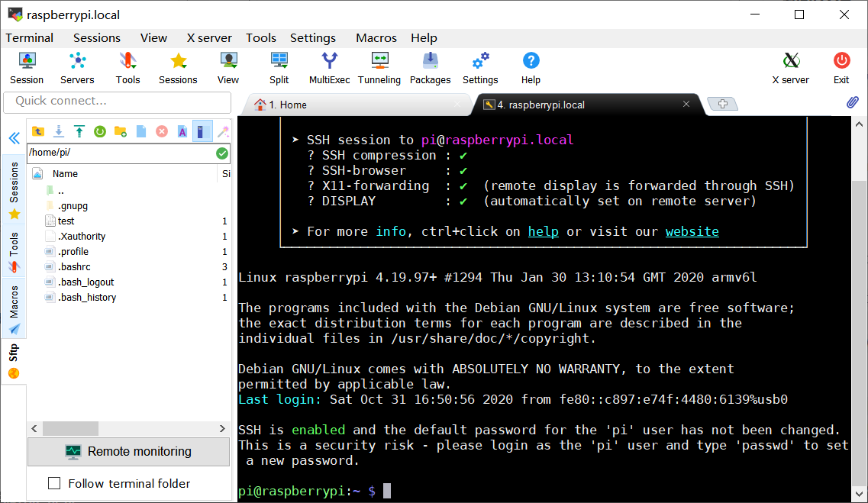Open the Sessions star toolbar button
This screenshot has width=868, height=503.
(178, 68)
